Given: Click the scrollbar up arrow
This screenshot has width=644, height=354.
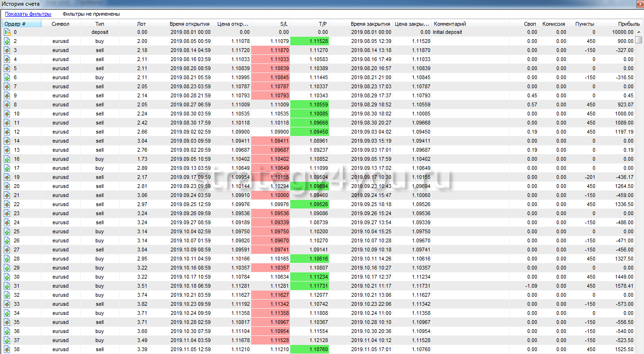Looking at the screenshot, I should tap(639, 32).
